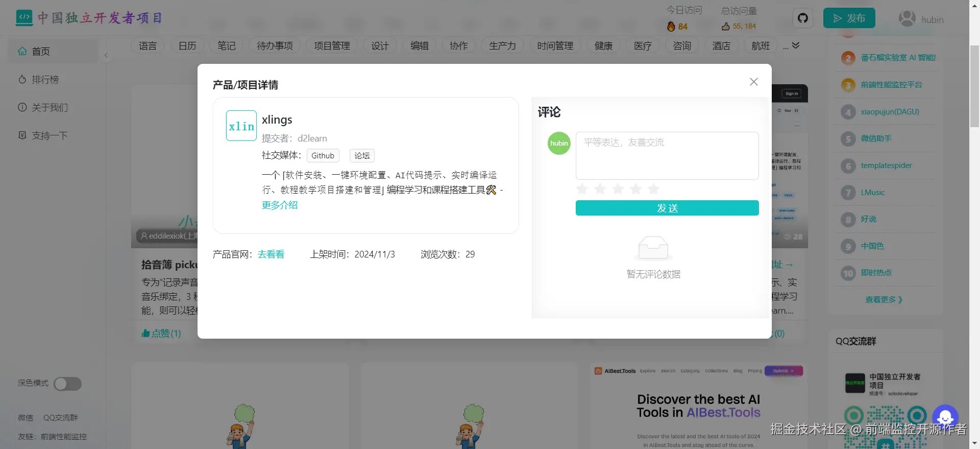
Task: Select the 语言 category tag
Action: (x=148, y=46)
